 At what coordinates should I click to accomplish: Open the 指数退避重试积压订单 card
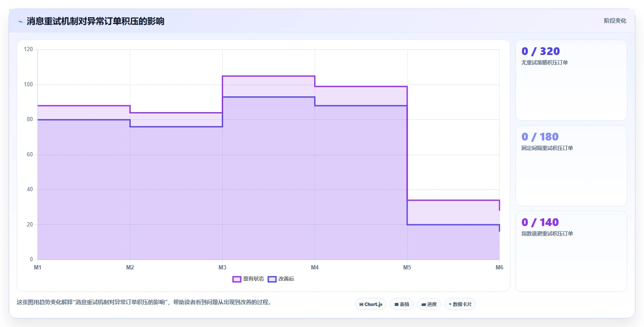pos(571,251)
